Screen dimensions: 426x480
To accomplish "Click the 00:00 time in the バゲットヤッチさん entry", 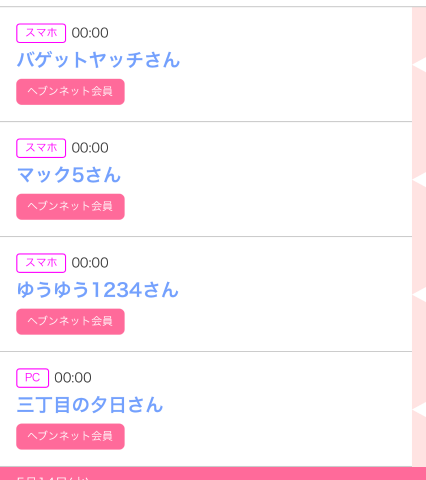I will click(x=90, y=33).
